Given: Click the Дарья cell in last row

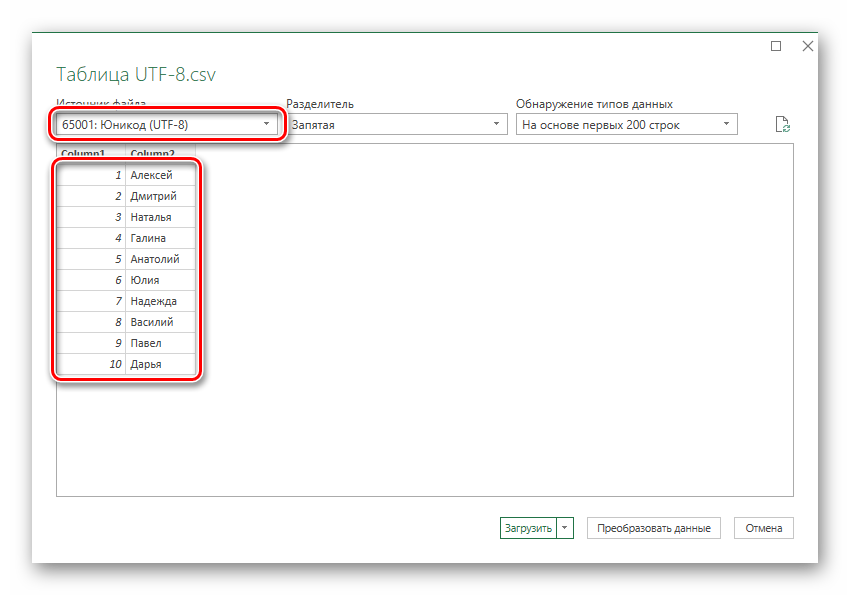Looking at the screenshot, I should [160, 364].
